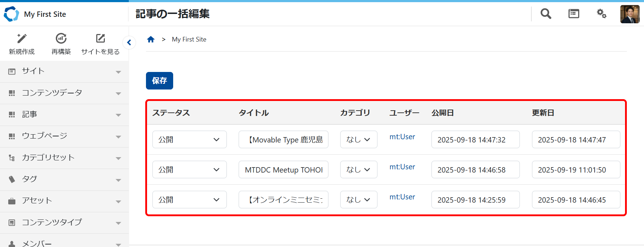Collapse the sidebar with the chevron button

pos(129,43)
